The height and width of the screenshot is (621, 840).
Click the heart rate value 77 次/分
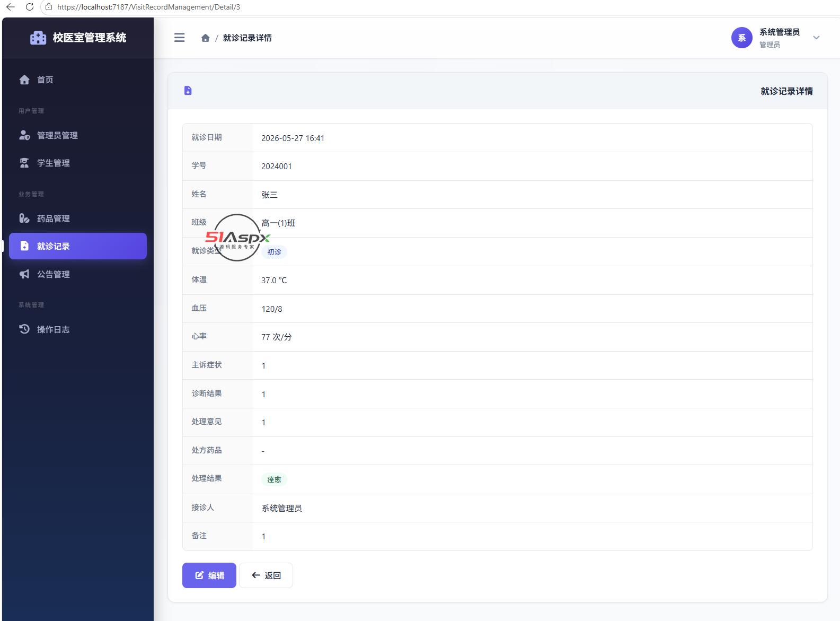(x=277, y=337)
